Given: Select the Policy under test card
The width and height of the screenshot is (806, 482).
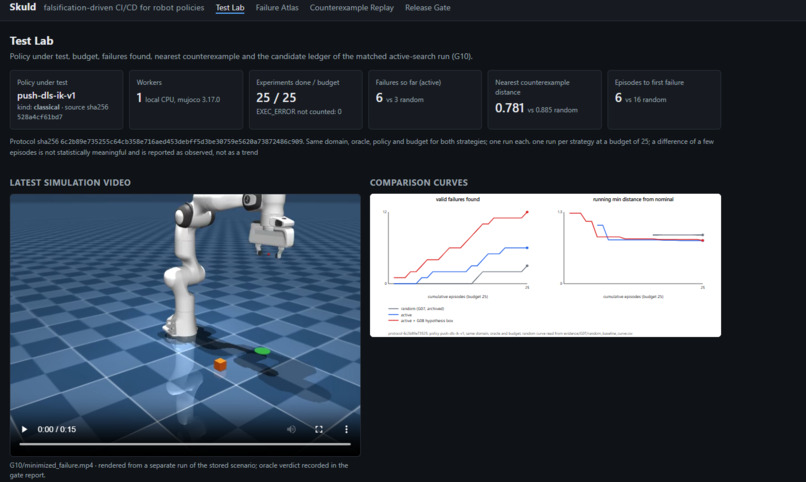Looking at the screenshot, I should coord(66,100).
